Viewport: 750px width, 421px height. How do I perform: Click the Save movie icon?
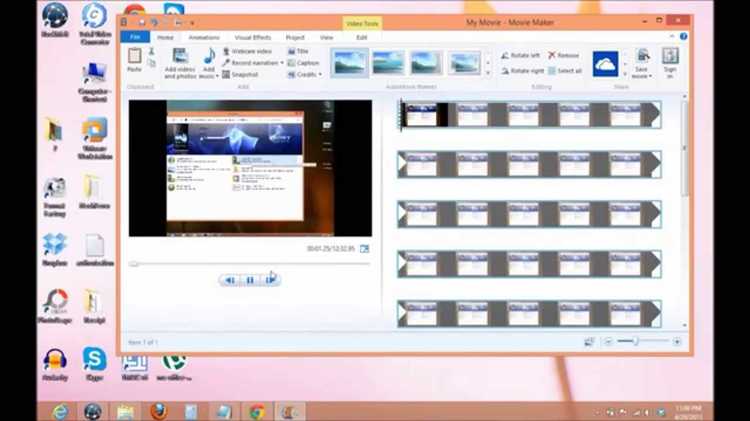click(x=642, y=58)
